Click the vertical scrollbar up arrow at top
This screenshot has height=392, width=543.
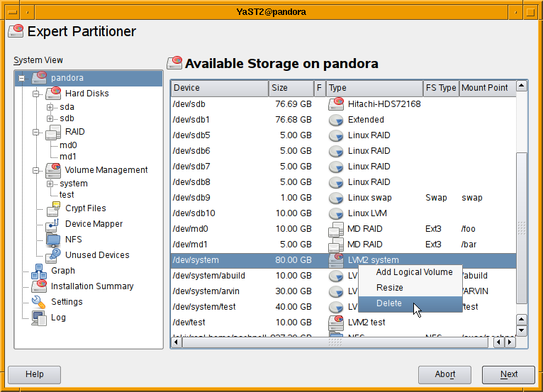pyautogui.click(x=522, y=86)
